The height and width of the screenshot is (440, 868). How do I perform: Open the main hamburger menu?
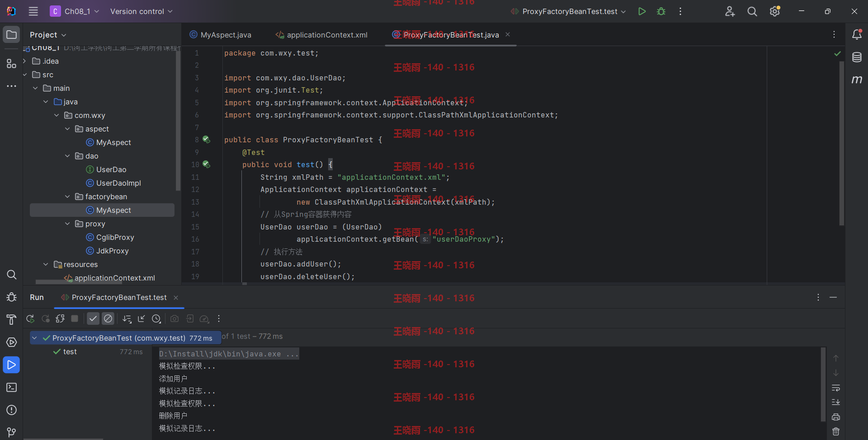click(x=33, y=11)
